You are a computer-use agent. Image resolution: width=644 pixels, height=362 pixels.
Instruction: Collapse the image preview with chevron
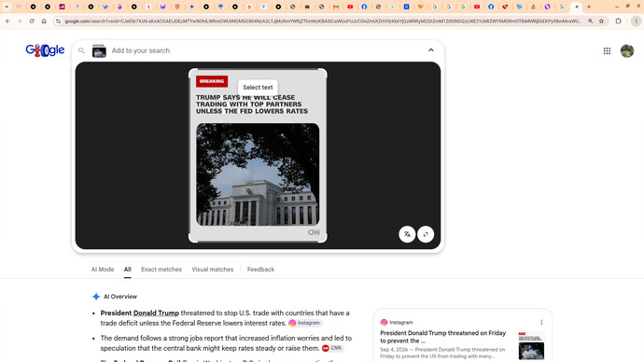point(431,50)
